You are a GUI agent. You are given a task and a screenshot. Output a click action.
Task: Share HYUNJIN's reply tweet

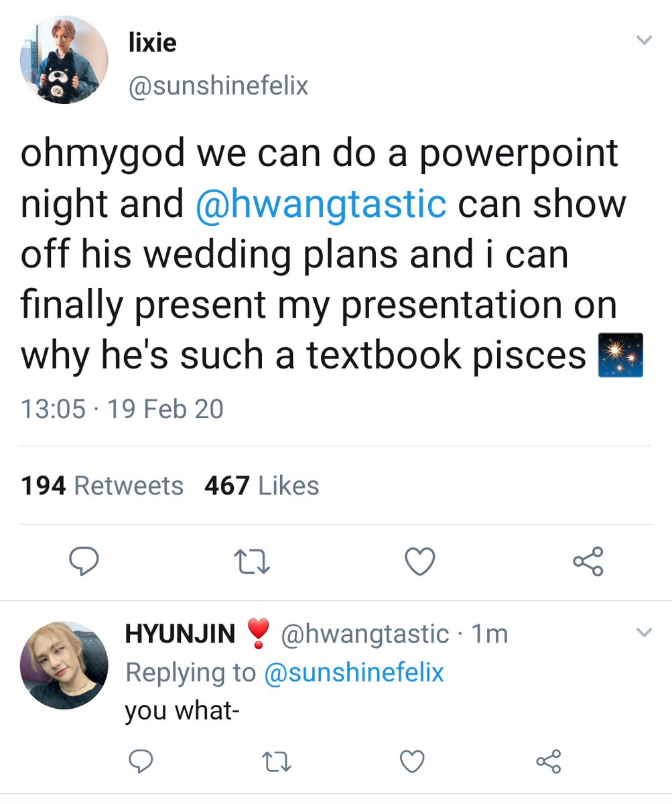(x=549, y=760)
